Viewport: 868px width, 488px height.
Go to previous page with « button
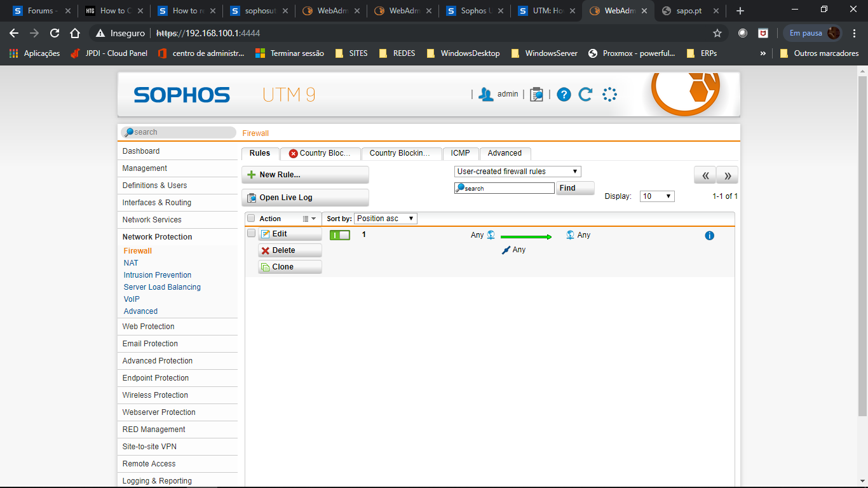click(705, 175)
